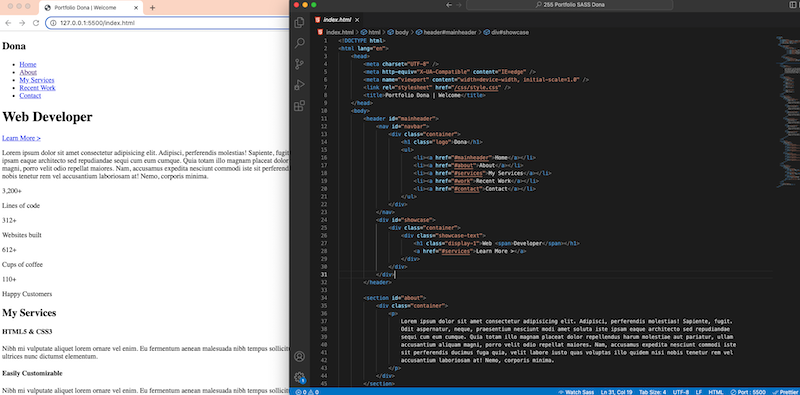The width and height of the screenshot is (800, 395).
Task: Click Port : 5500 Live Server status
Action: pyautogui.click(x=748, y=392)
